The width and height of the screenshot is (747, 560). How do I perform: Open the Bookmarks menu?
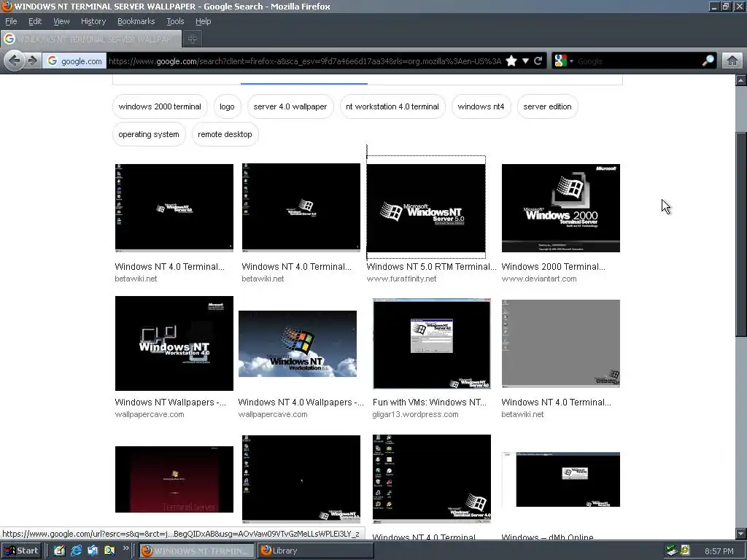[x=136, y=21]
